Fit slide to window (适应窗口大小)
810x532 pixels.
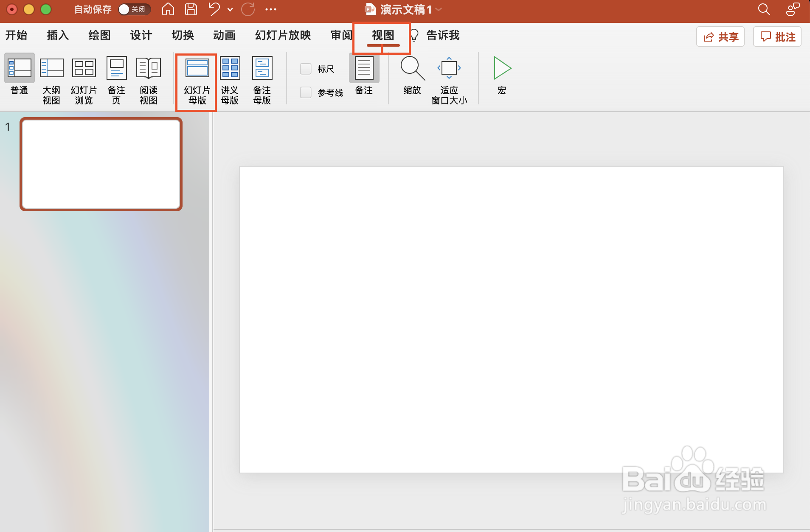pyautogui.click(x=449, y=81)
